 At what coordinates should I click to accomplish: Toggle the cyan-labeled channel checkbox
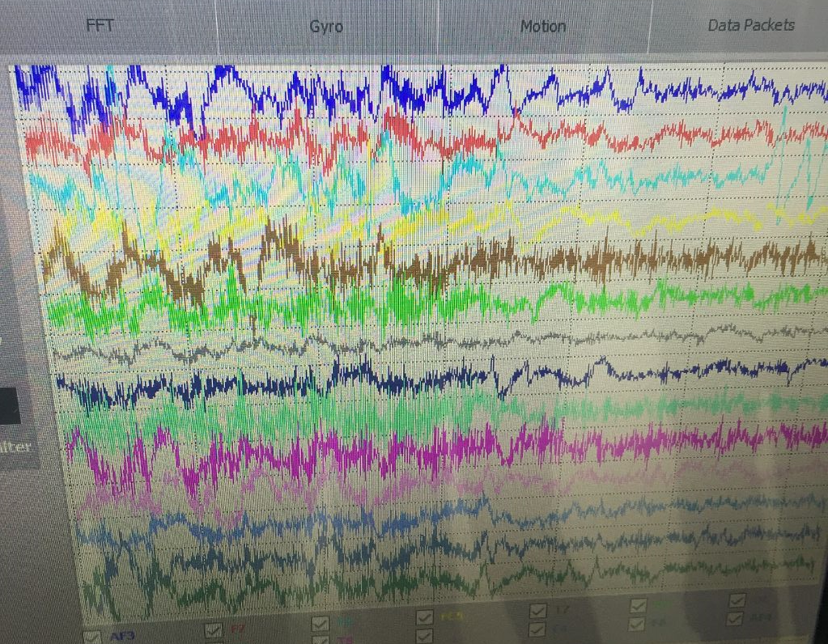[x=321, y=624]
